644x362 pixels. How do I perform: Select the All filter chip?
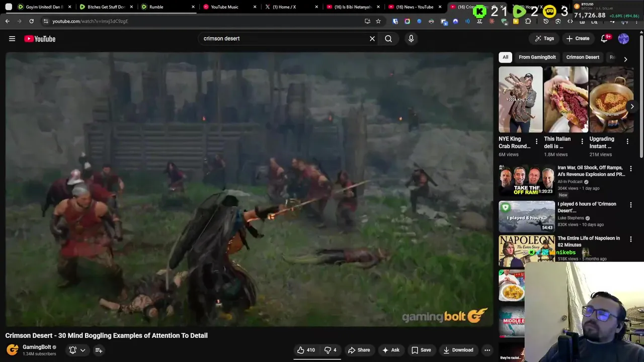pyautogui.click(x=505, y=57)
